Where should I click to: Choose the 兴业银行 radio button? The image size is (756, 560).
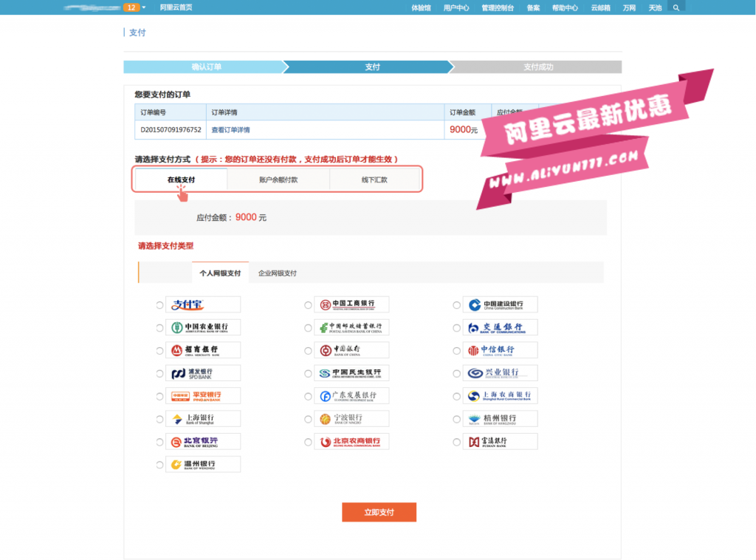coord(456,374)
